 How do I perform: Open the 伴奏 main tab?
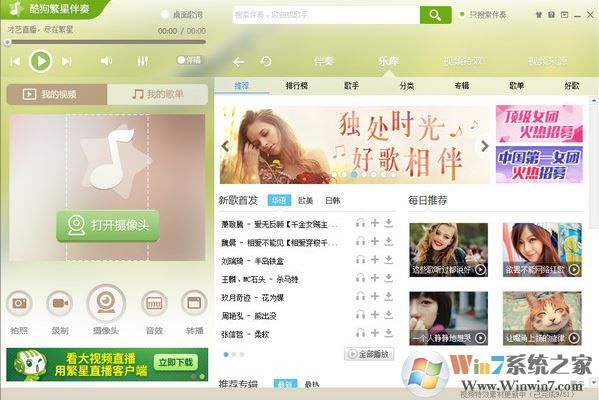(324, 61)
